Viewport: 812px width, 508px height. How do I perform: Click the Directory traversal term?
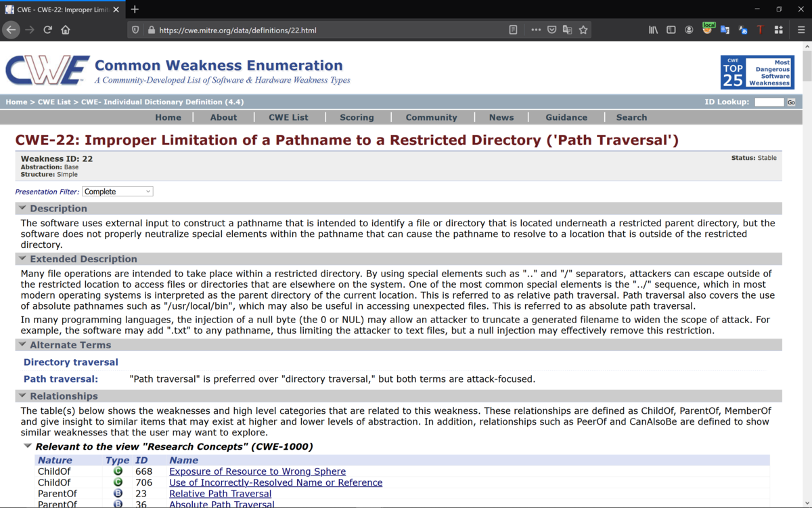[71, 362]
